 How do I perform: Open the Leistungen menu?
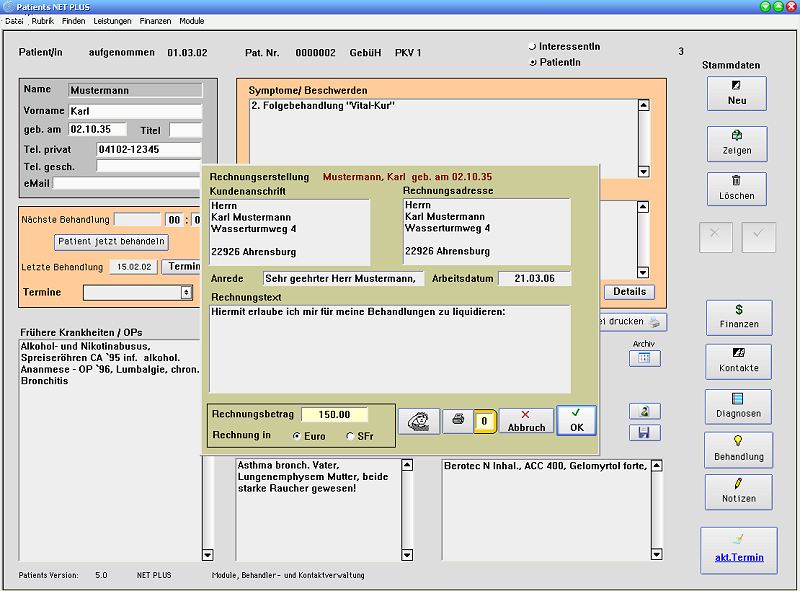(112, 21)
